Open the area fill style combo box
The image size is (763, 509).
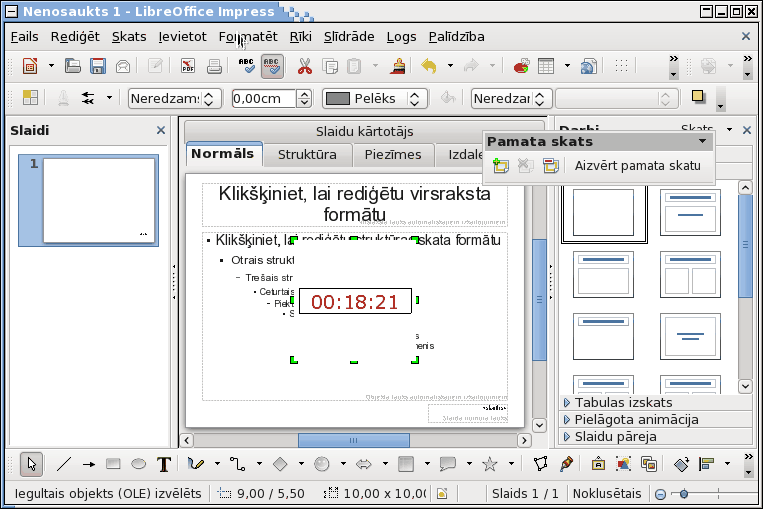click(x=511, y=99)
